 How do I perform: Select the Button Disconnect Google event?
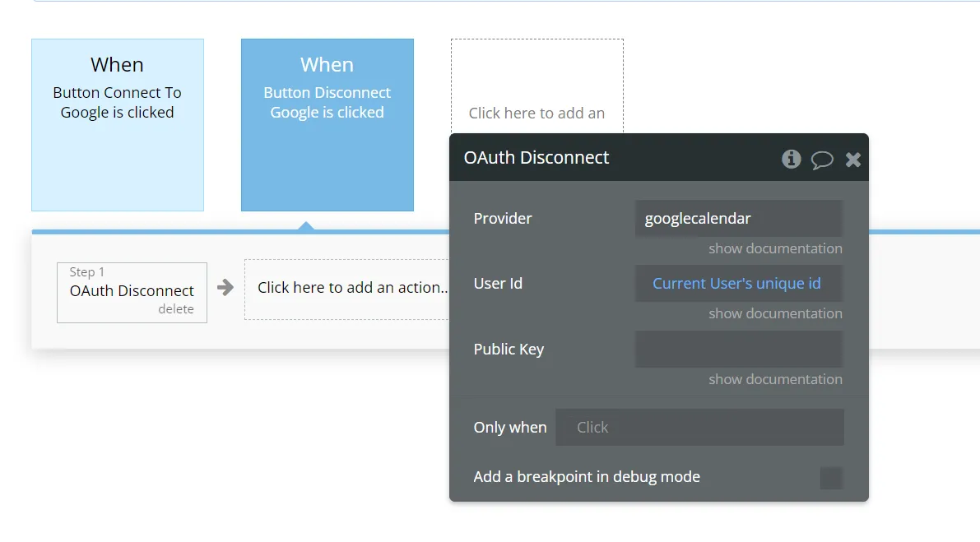click(x=327, y=125)
